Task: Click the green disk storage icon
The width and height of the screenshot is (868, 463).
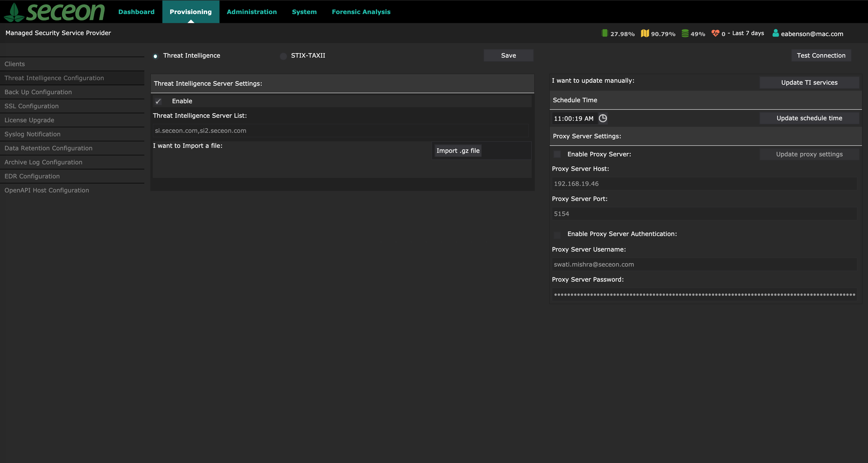Action: coord(685,33)
